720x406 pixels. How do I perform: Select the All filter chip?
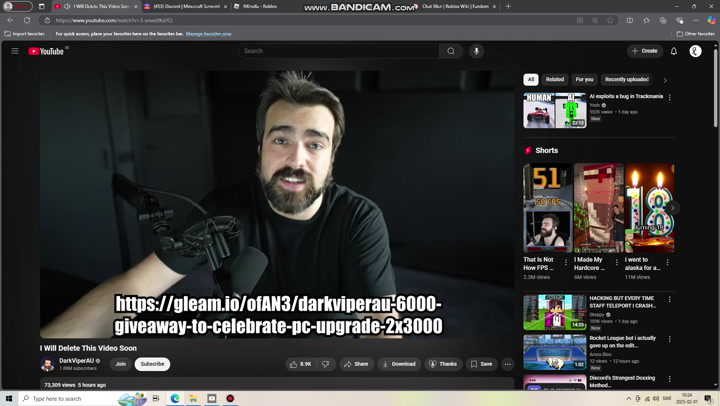click(x=531, y=79)
